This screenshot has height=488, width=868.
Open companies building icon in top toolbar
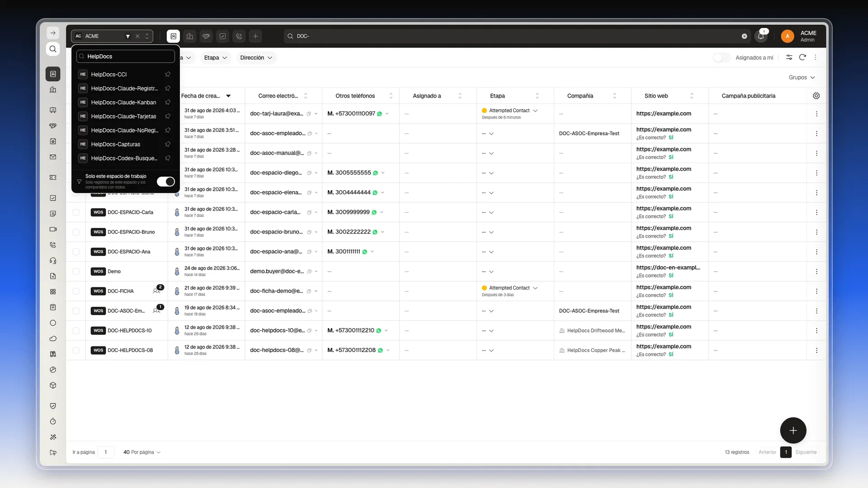click(190, 36)
